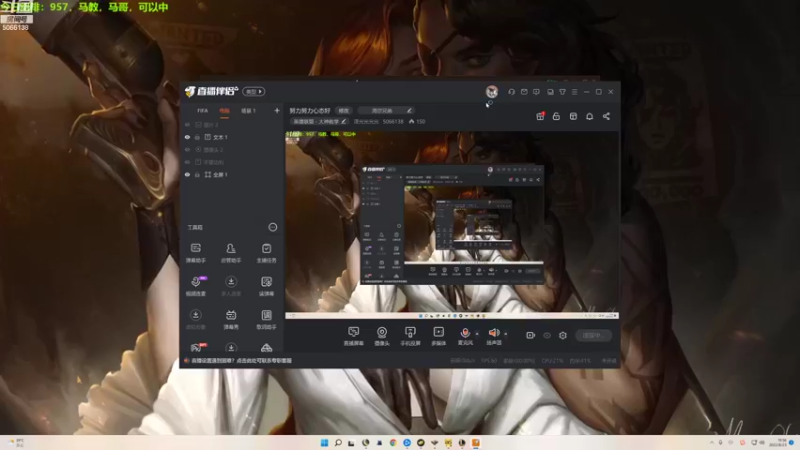
Task: Switch to the orange active scene tab
Action: 224,111
